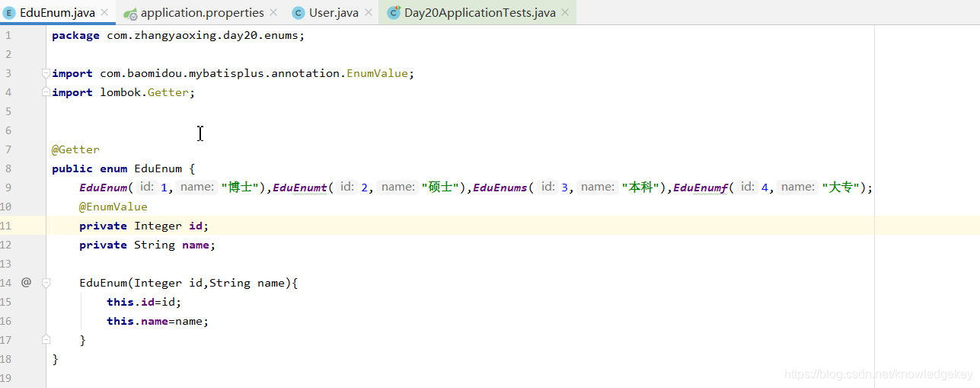Close the EduEnum.java tab
The height and width of the screenshot is (388, 980).
click(104, 13)
